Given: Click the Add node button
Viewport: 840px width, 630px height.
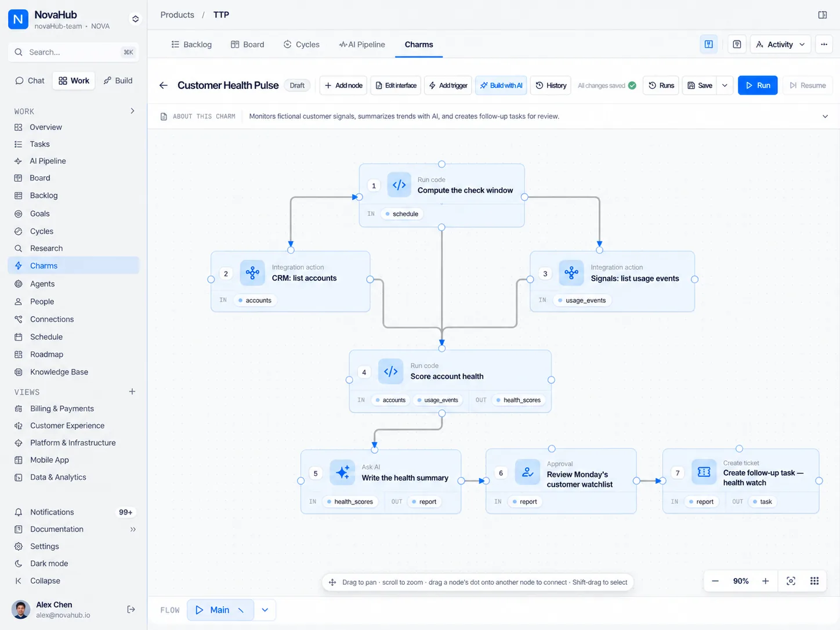Looking at the screenshot, I should pos(343,85).
